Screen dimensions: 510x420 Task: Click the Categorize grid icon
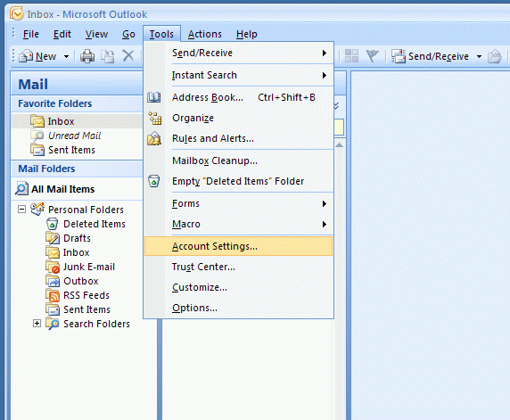(x=351, y=56)
